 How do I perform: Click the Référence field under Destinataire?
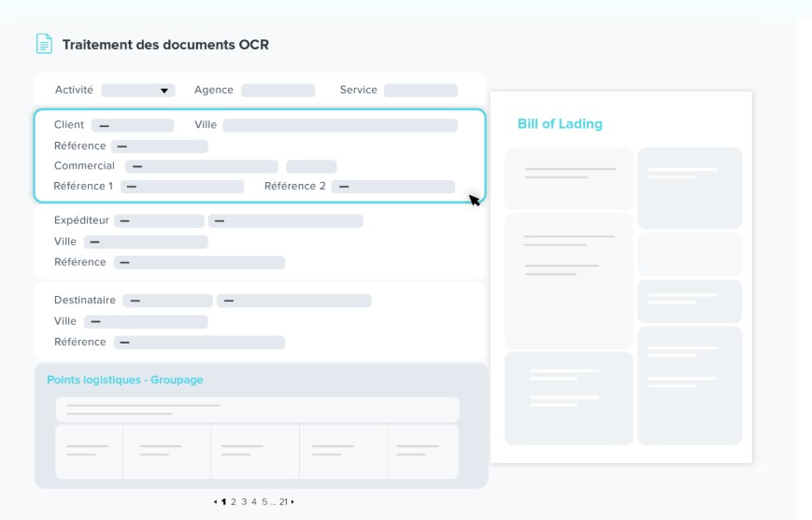tap(199, 343)
